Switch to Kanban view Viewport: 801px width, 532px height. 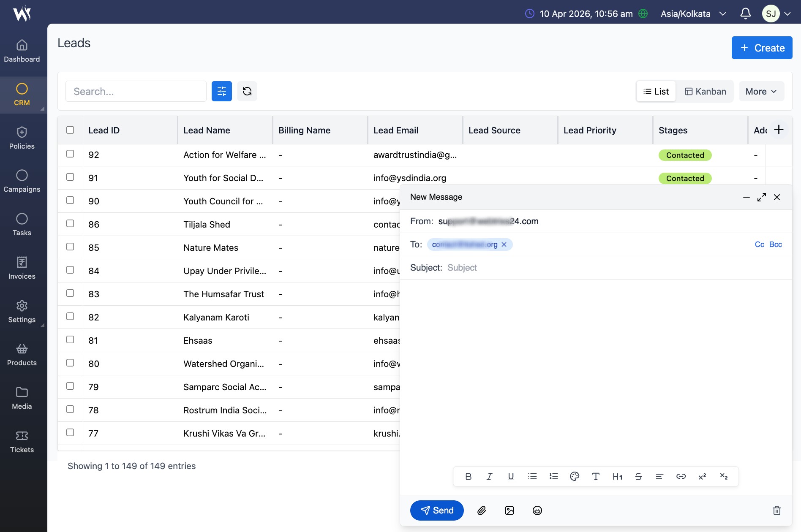pyautogui.click(x=705, y=91)
